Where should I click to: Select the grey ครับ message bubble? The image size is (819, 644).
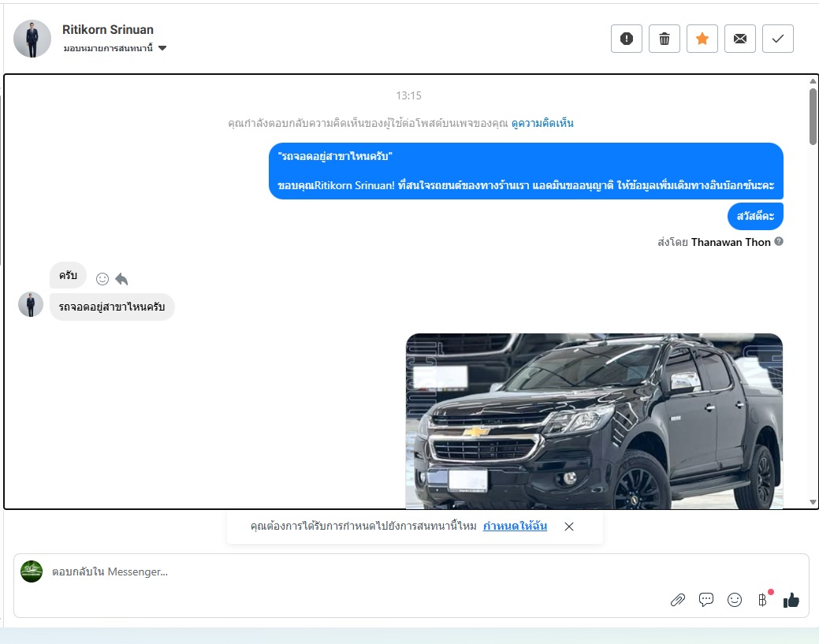click(x=68, y=275)
